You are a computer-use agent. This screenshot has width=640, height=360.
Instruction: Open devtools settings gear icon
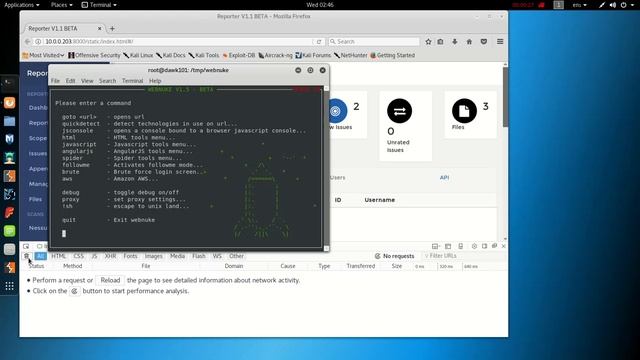474,246
